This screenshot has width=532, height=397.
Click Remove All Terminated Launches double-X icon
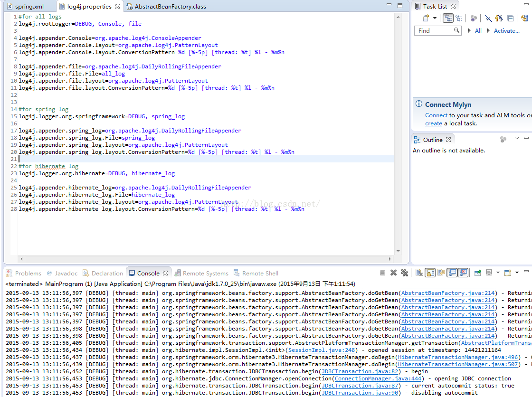(404, 273)
